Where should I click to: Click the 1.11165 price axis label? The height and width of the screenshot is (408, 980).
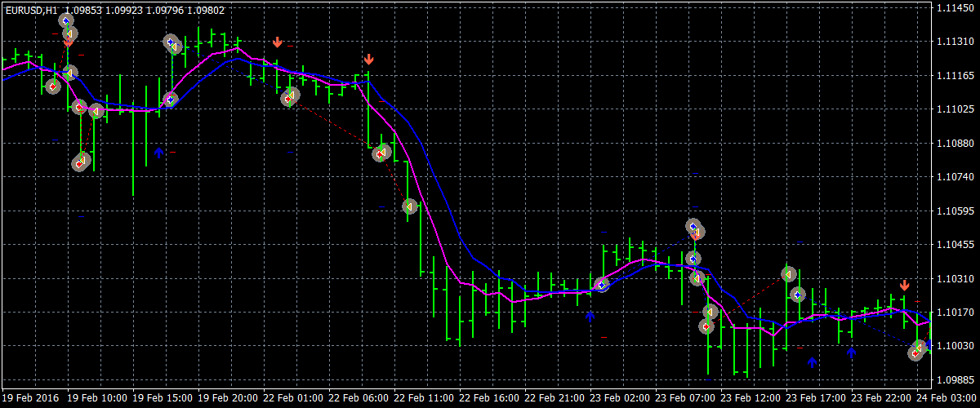coord(955,75)
